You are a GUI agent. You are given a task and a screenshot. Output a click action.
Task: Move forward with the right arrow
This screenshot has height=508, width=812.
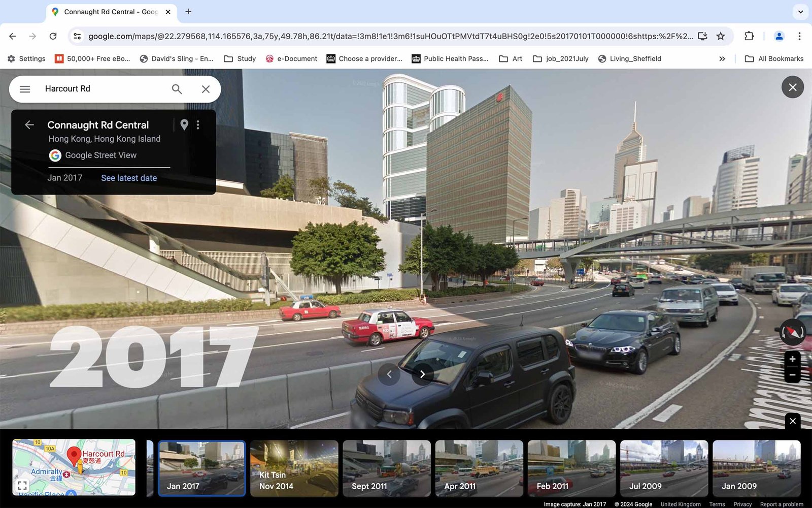[x=422, y=374]
